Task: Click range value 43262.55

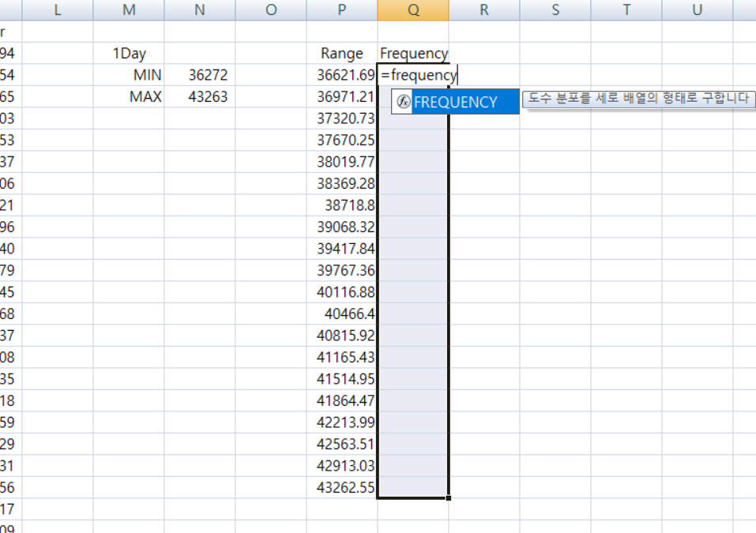Action: point(342,487)
